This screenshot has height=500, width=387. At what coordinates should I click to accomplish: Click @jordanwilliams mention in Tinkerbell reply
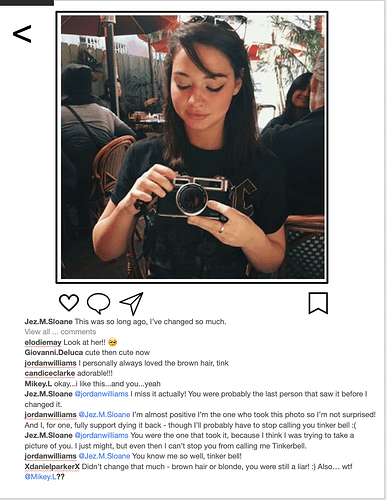[101, 435]
